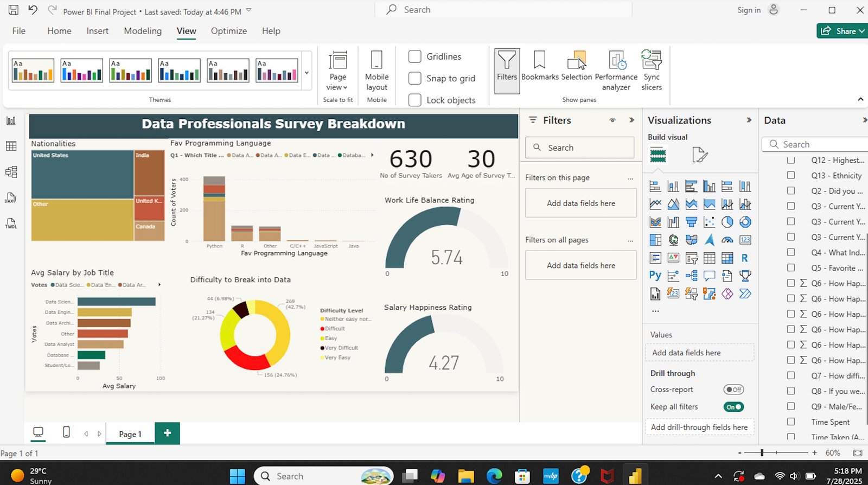Add a new page with plus button
The image size is (868, 485).
click(x=167, y=433)
